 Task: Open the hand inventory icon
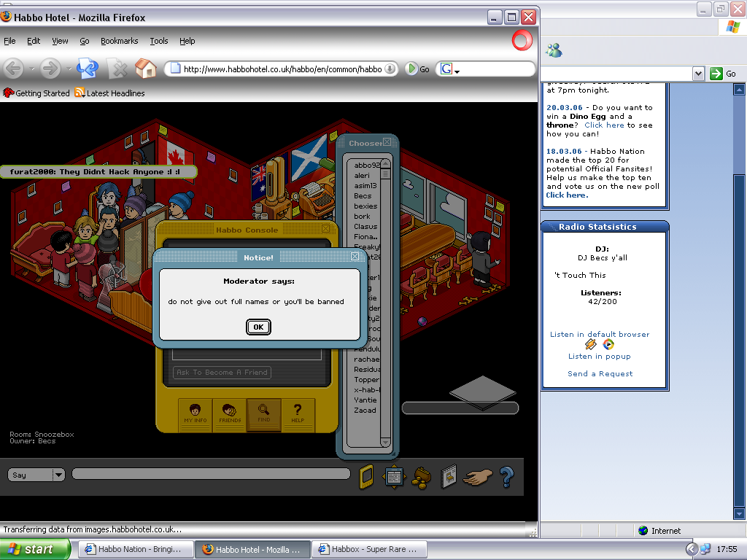478,477
